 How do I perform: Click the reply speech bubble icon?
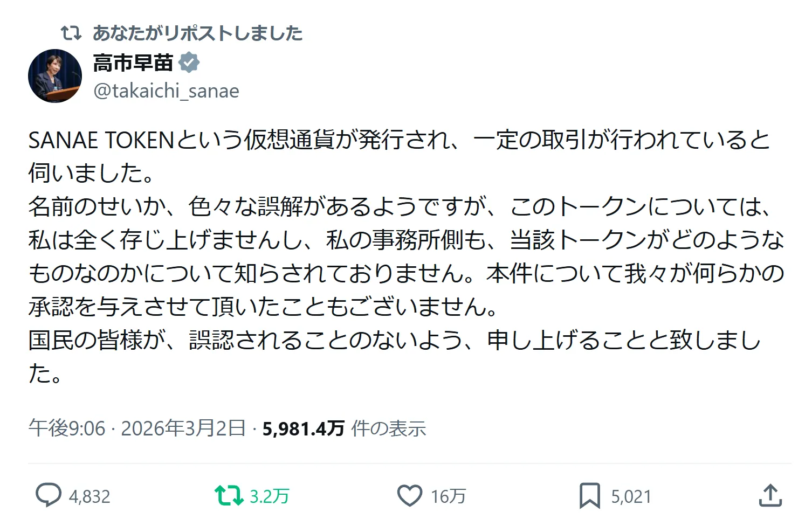(48, 495)
